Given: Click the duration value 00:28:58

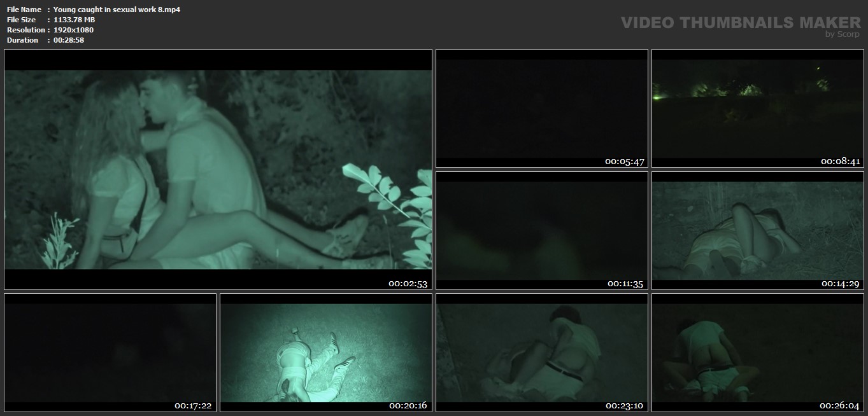Looking at the screenshot, I should tap(69, 40).
